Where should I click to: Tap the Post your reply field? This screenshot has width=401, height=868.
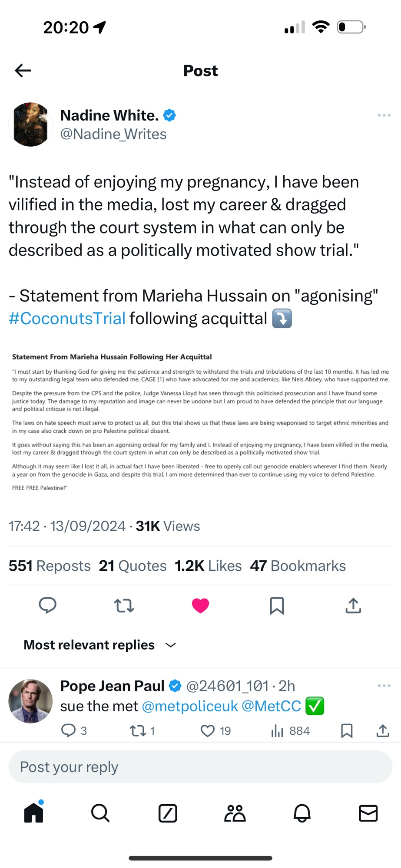(200, 767)
